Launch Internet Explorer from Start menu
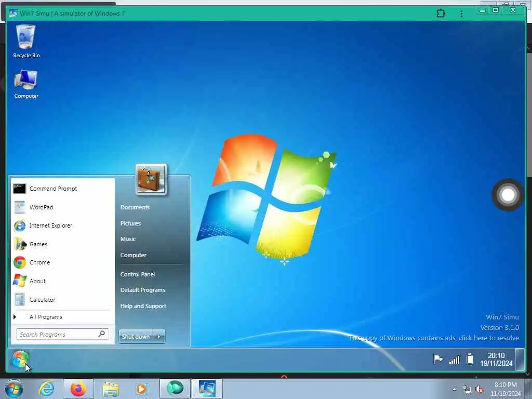The image size is (532, 399). (63, 225)
